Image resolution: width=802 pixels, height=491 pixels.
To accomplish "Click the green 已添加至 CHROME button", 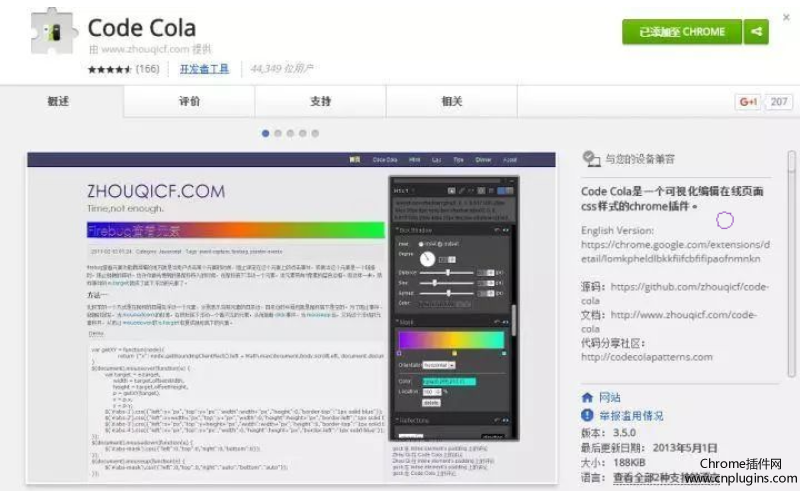I will tap(682, 32).
